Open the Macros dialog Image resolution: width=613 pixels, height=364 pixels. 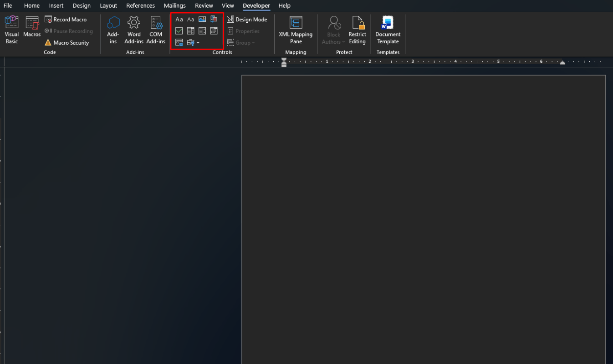[32, 27]
